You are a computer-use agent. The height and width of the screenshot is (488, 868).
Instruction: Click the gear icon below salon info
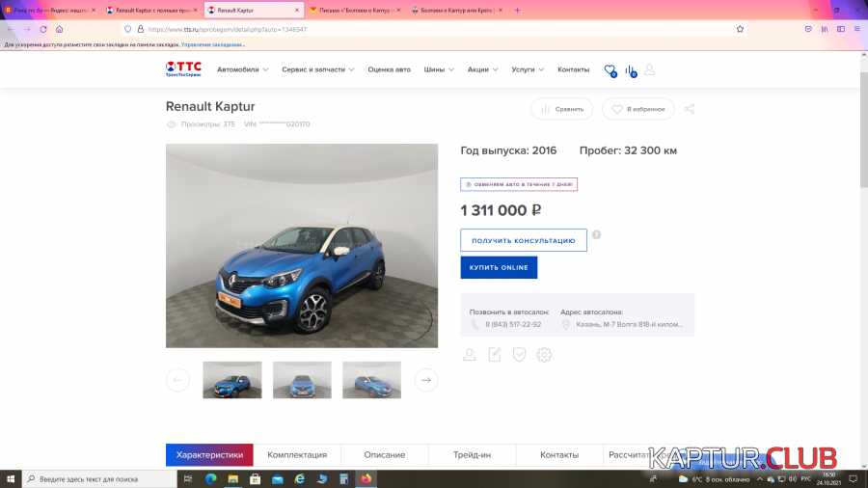pos(544,355)
